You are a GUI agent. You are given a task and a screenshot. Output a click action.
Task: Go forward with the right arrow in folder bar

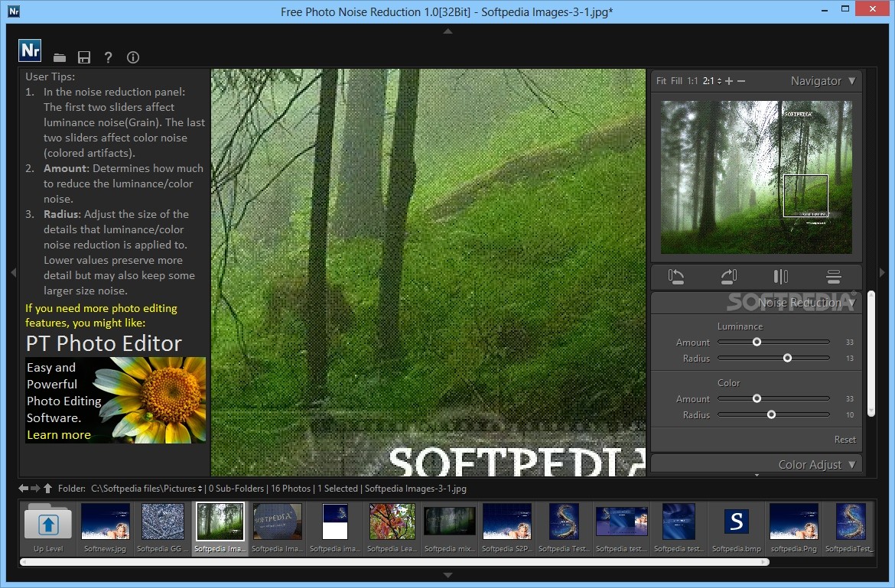click(35, 488)
